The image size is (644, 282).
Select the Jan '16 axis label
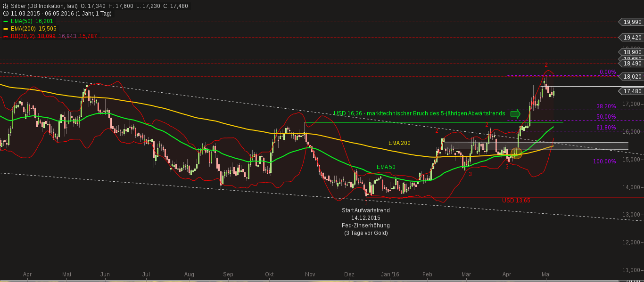(390, 274)
